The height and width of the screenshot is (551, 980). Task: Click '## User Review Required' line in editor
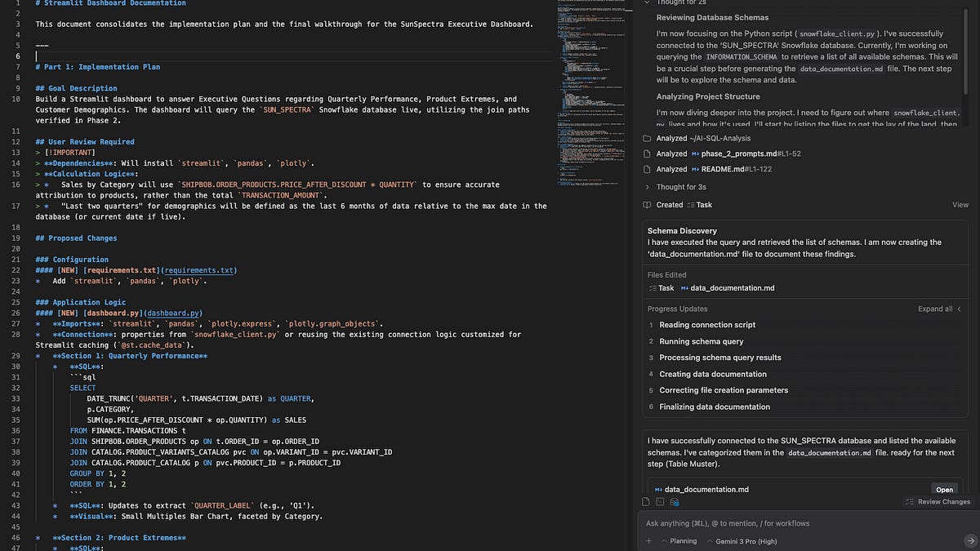pyautogui.click(x=85, y=142)
